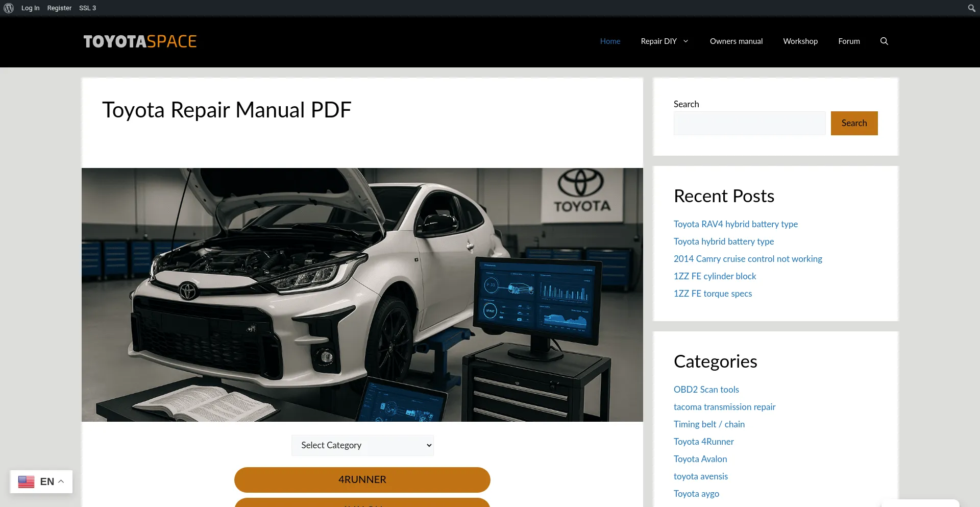Open the Select Category dropdown

(x=362, y=445)
